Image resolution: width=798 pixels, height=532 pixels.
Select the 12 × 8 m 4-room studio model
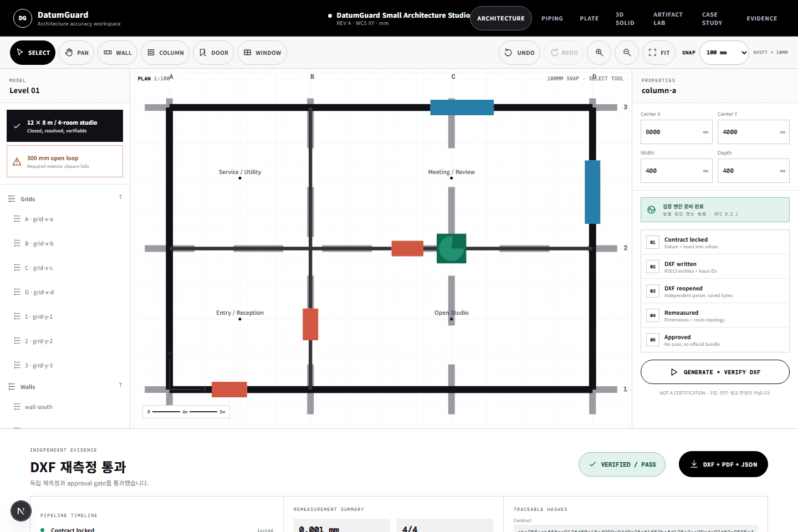(x=65, y=126)
